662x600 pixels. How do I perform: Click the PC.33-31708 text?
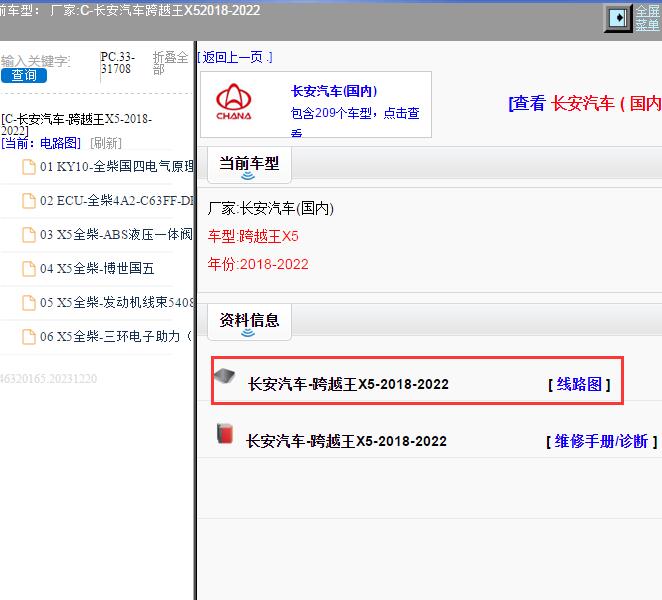[x=118, y=62]
